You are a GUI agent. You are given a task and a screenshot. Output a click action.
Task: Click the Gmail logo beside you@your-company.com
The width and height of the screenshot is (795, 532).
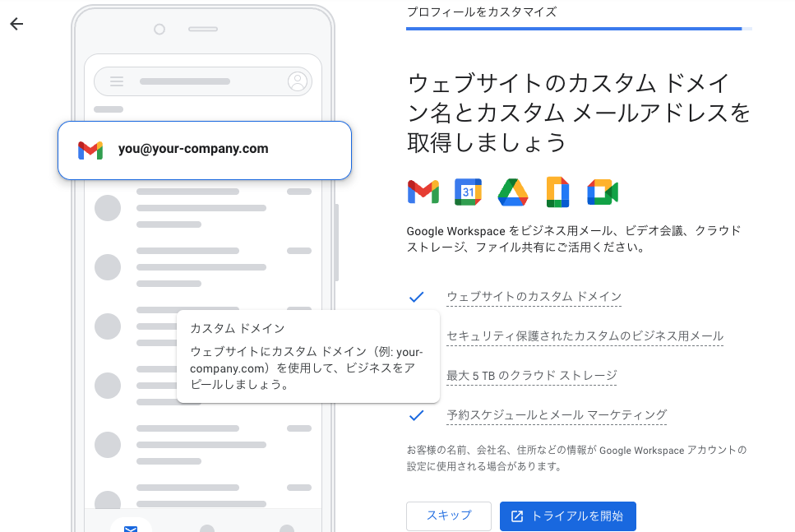coord(90,150)
